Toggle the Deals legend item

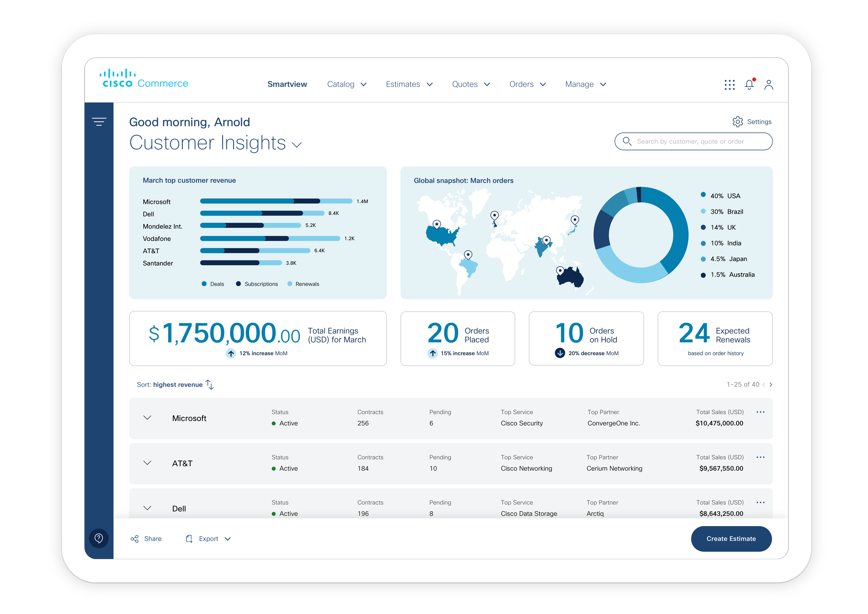[x=213, y=284]
